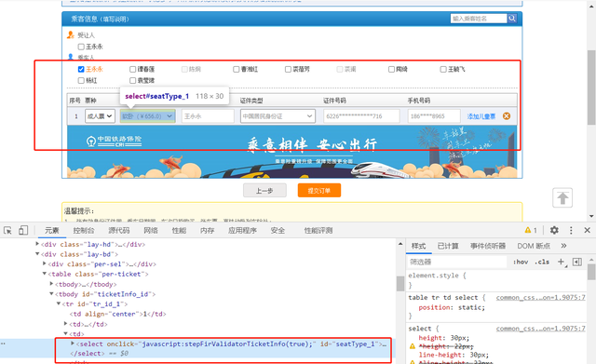This screenshot has width=596, height=364.
Task: Click the back-to-top arrow icon
Action: pos(562,198)
